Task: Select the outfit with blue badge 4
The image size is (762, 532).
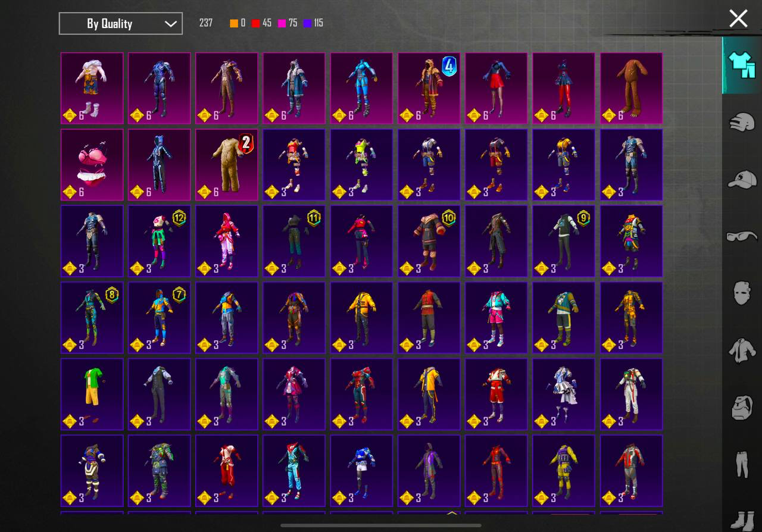Action: (x=429, y=88)
